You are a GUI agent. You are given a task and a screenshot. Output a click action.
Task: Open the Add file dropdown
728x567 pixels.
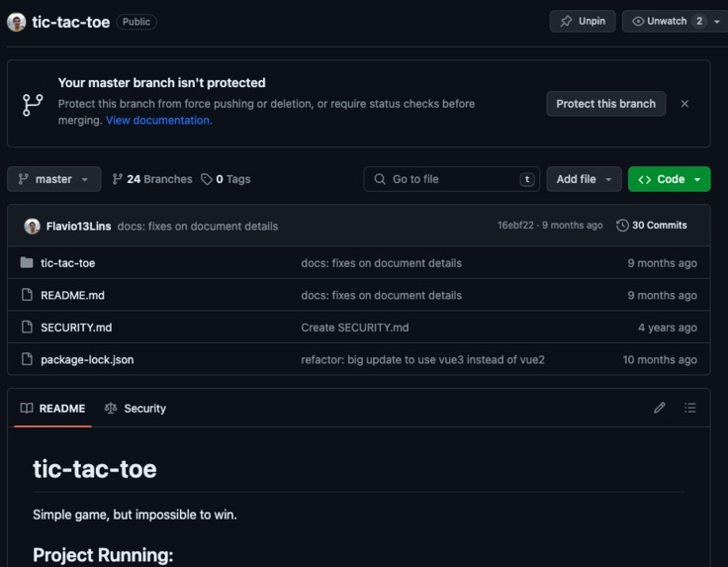tap(584, 179)
